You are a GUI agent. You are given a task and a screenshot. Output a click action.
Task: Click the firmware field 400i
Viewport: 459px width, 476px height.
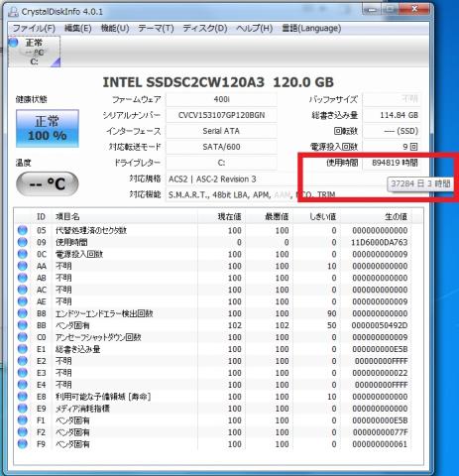(221, 99)
